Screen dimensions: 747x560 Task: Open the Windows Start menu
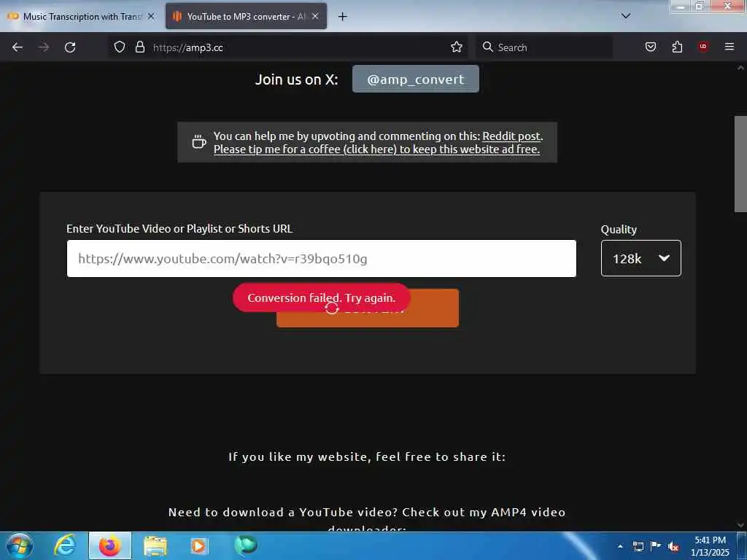pyautogui.click(x=20, y=545)
